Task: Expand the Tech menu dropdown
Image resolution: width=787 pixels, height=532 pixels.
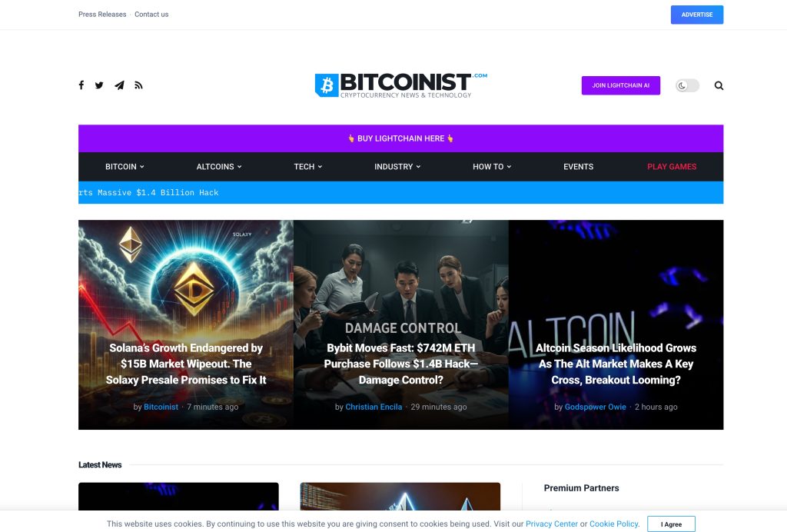Action: 307,167
